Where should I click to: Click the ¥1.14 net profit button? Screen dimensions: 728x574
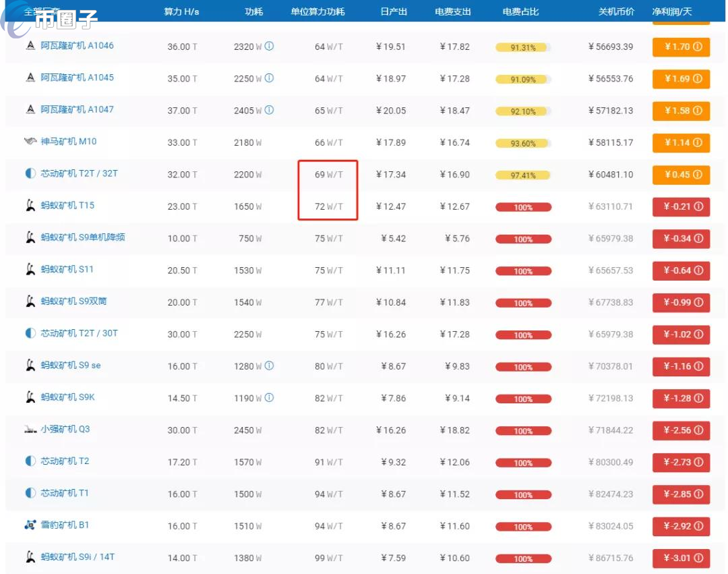[x=681, y=142]
